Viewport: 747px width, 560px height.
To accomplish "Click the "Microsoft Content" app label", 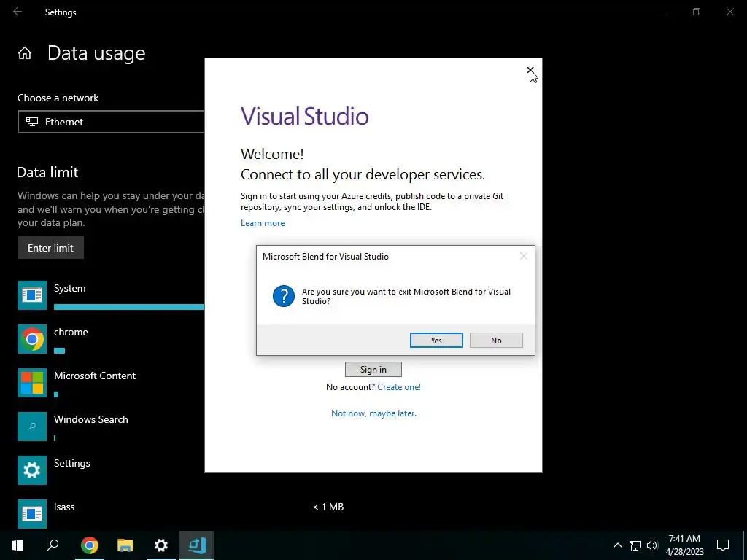I will (x=95, y=376).
